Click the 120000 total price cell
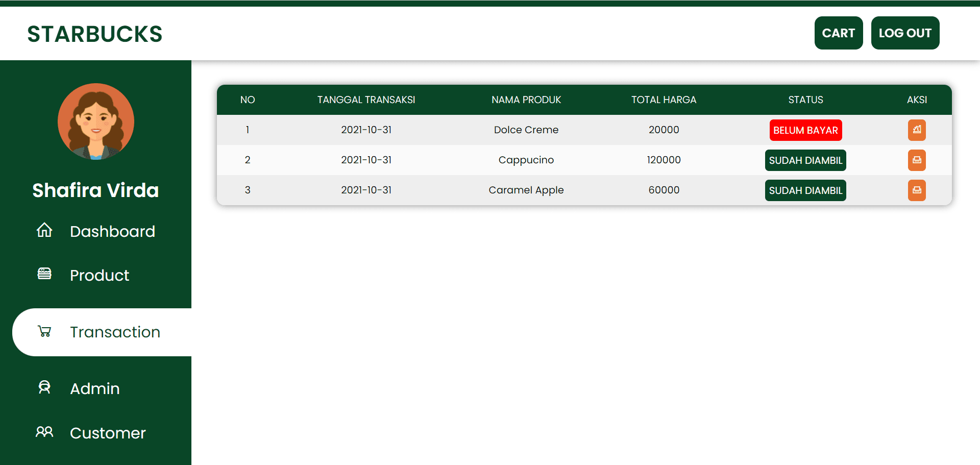This screenshot has width=980, height=465. [x=664, y=160]
